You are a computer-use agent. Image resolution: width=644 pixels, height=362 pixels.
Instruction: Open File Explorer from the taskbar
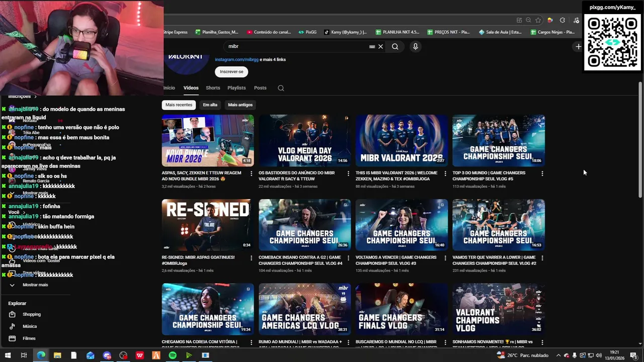(57, 355)
